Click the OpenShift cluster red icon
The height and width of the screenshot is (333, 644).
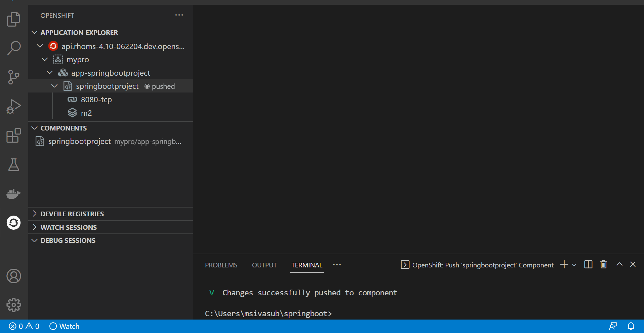pyautogui.click(x=53, y=46)
